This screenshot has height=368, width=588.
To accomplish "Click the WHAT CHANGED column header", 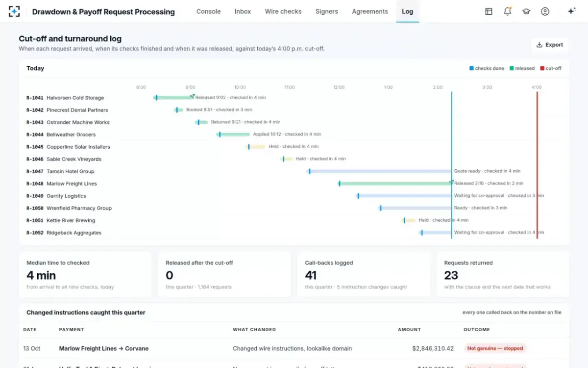I will click(x=254, y=330).
